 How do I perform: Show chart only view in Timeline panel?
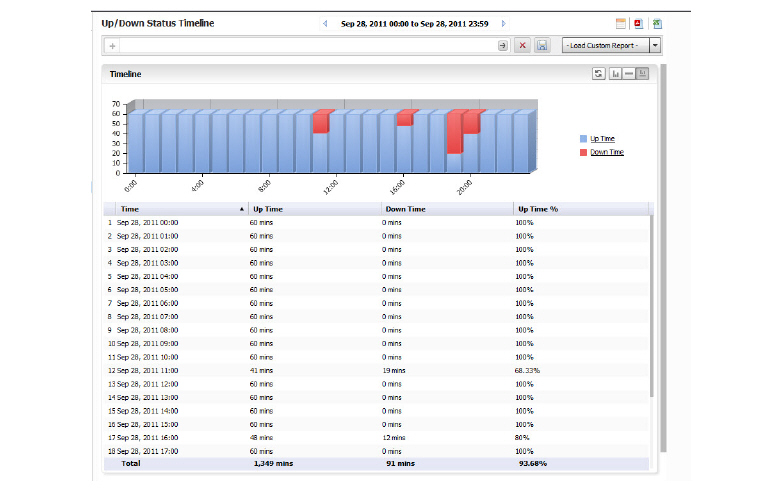tap(615, 74)
